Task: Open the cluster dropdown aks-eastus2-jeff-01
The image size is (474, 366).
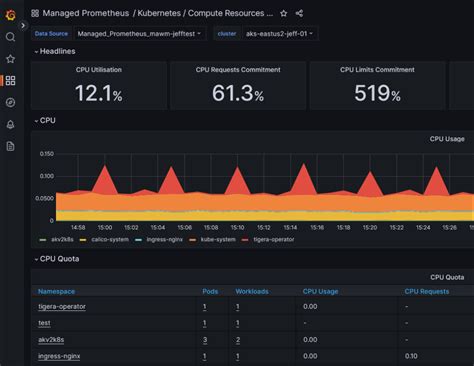Action: point(279,34)
